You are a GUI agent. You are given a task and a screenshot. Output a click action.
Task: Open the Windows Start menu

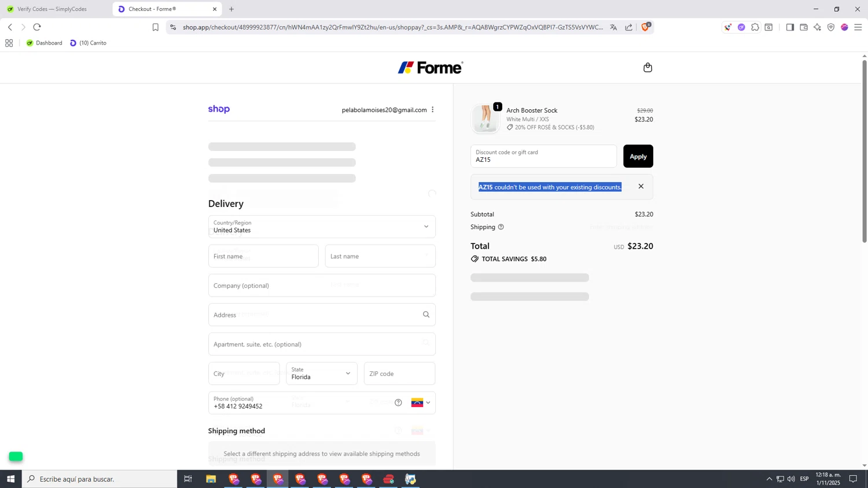(10, 479)
